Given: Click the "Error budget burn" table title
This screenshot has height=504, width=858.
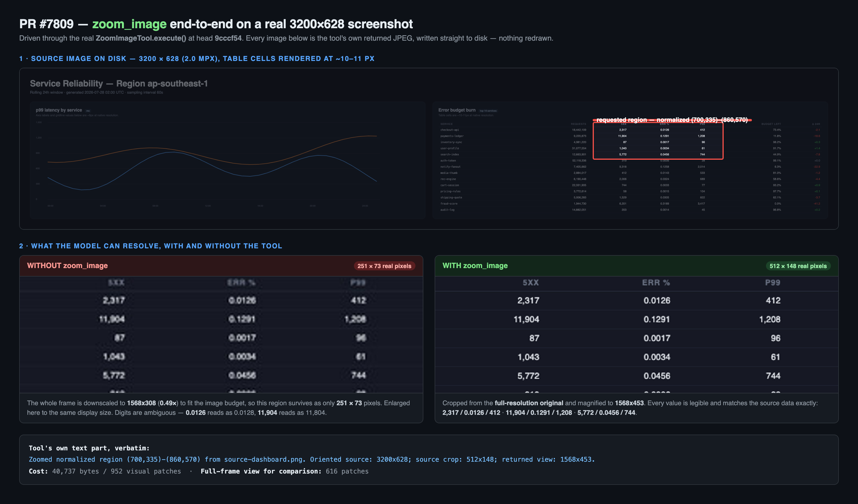Looking at the screenshot, I should point(457,110).
